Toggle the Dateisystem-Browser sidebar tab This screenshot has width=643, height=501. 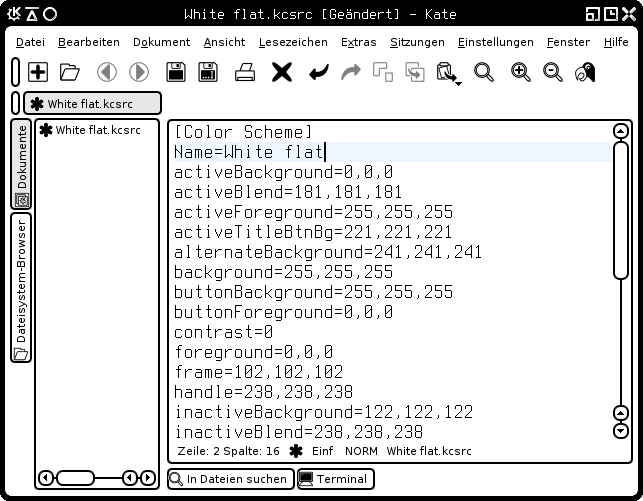coord(21,288)
